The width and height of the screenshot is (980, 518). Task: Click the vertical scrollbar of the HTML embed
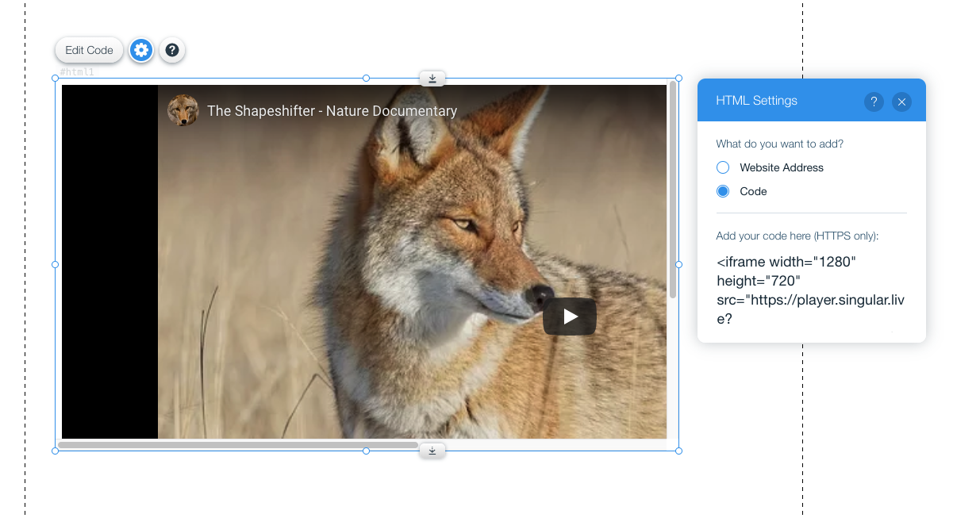point(673,190)
